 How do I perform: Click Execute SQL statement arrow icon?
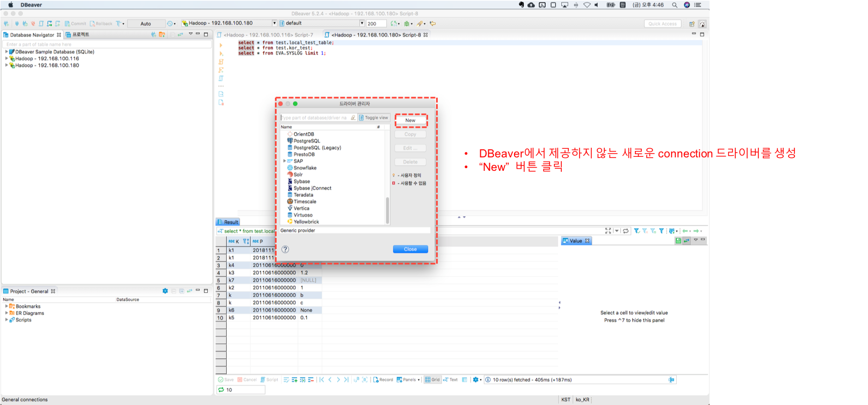click(x=221, y=46)
